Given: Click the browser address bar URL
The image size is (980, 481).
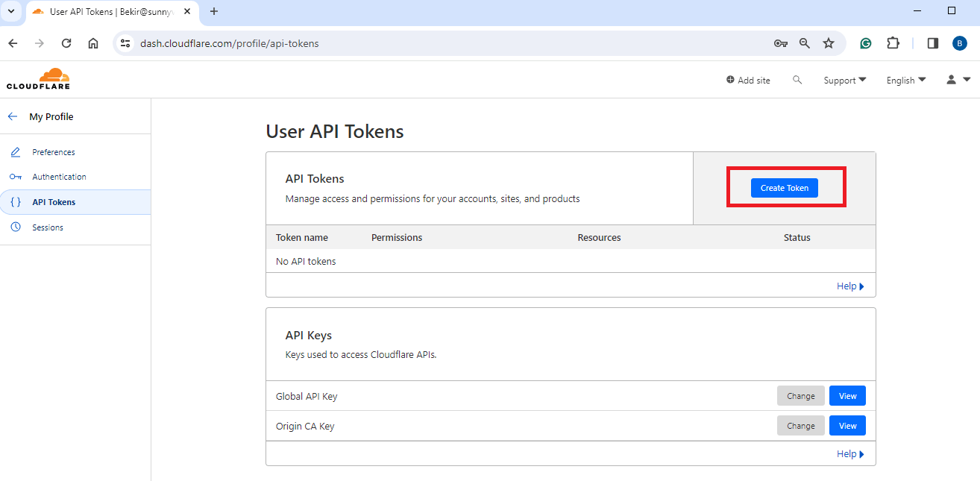Looking at the screenshot, I should tap(230, 43).
